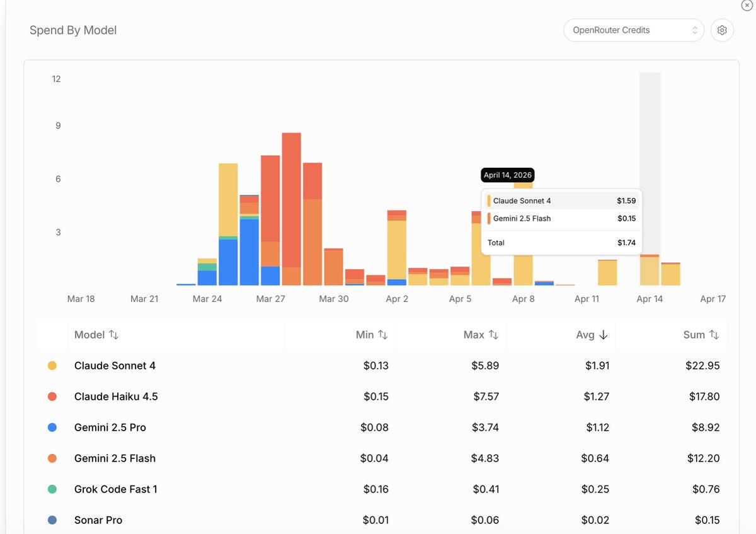The width and height of the screenshot is (756, 534).
Task: Sort by the Min column arrows
Action: [x=382, y=335]
